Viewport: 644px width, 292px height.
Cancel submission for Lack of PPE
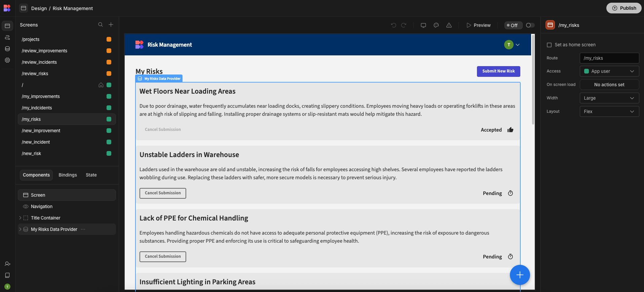(163, 256)
